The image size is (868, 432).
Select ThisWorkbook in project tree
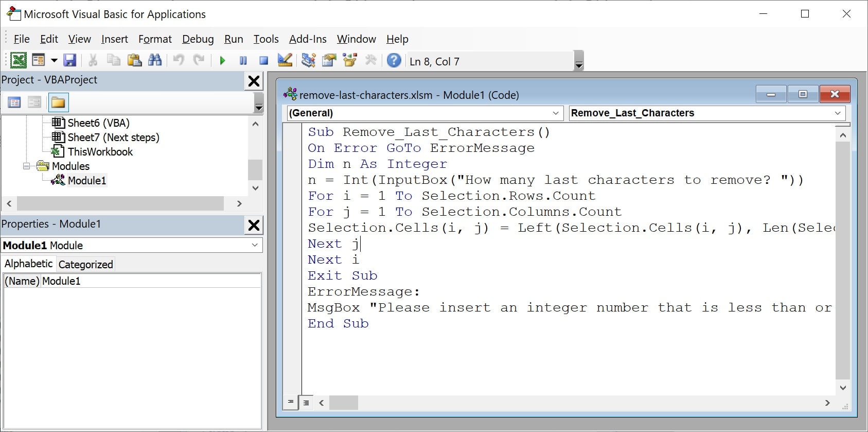100,152
